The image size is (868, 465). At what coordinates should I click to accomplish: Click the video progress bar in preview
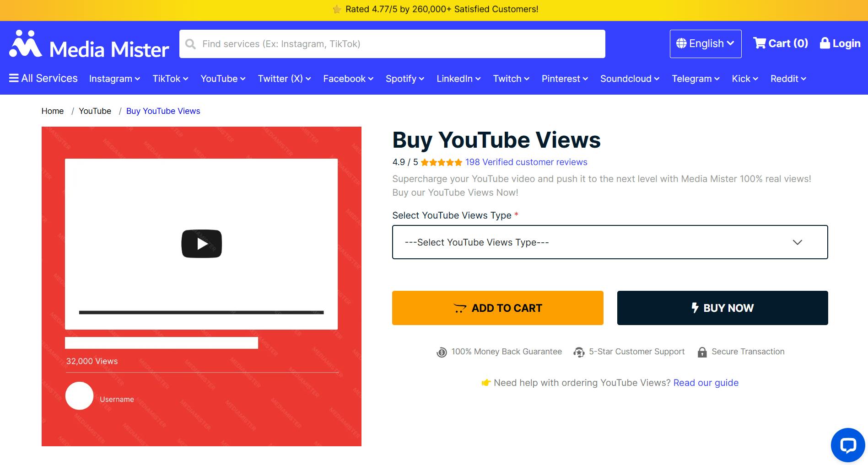coord(201,312)
